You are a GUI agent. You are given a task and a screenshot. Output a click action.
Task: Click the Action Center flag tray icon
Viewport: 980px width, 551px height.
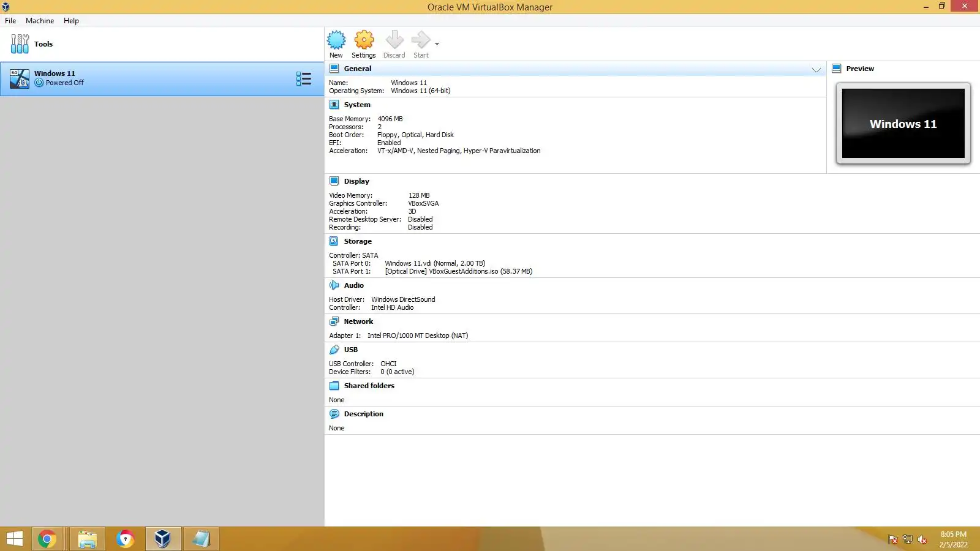pyautogui.click(x=892, y=539)
